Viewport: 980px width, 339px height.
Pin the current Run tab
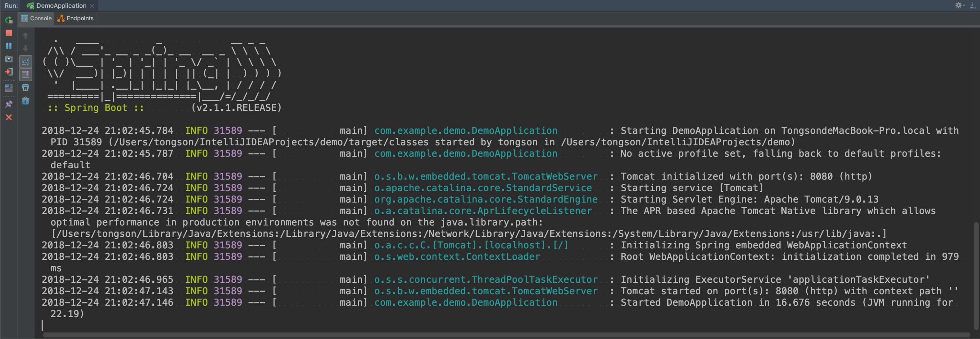coord(9,104)
